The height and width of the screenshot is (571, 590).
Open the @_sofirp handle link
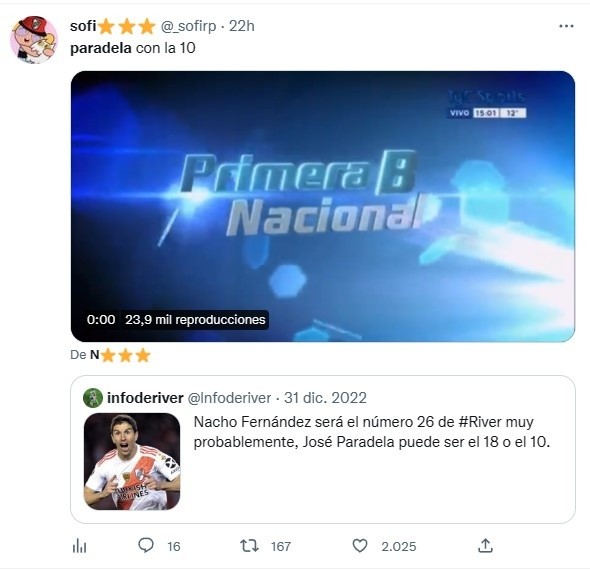tap(189, 26)
